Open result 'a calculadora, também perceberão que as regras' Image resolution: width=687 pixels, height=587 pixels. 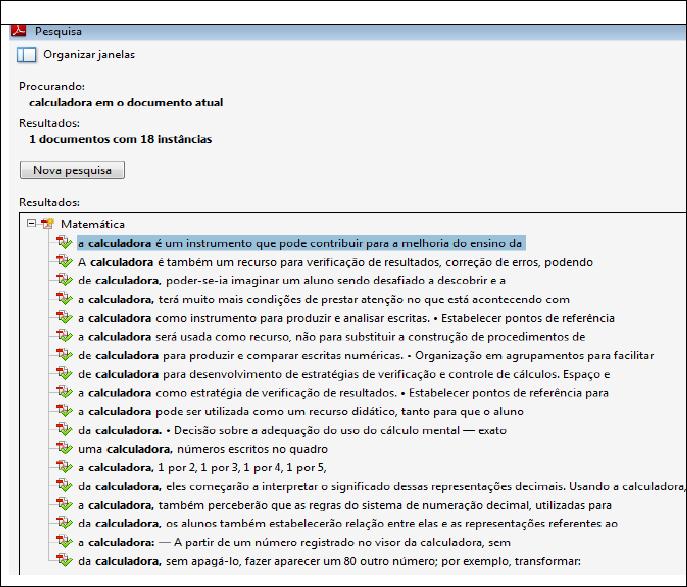345,505
